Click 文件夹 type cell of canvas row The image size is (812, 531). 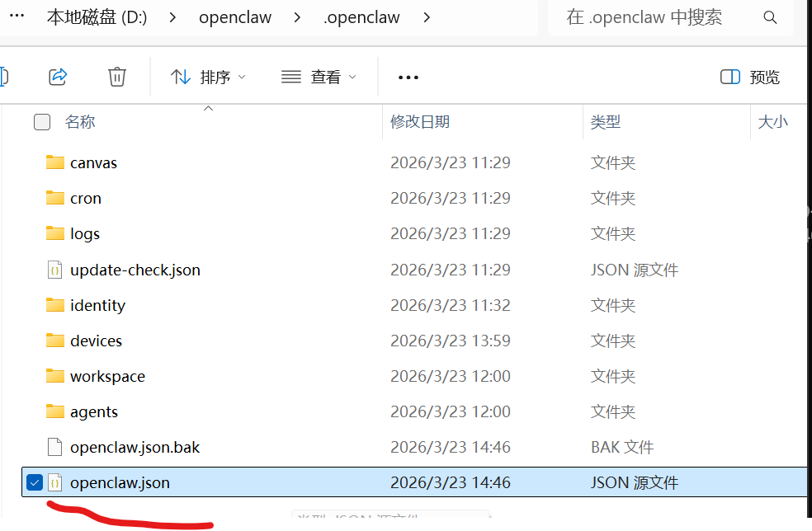pyautogui.click(x=613, y=163)
